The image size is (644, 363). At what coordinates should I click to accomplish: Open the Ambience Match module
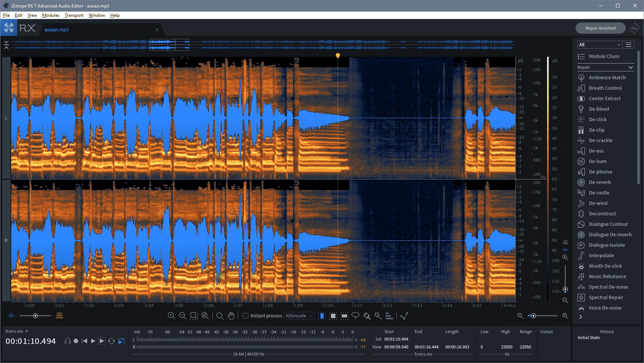[x=602, y=77]
